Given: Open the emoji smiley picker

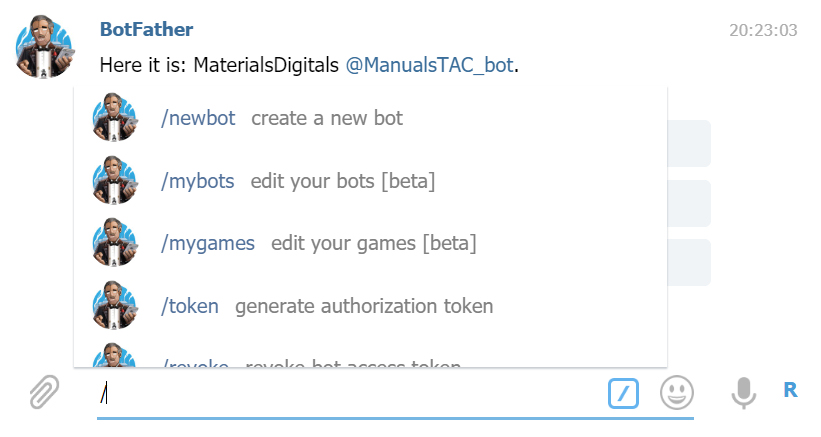Looking at the screenshot, I should point(677,393).
